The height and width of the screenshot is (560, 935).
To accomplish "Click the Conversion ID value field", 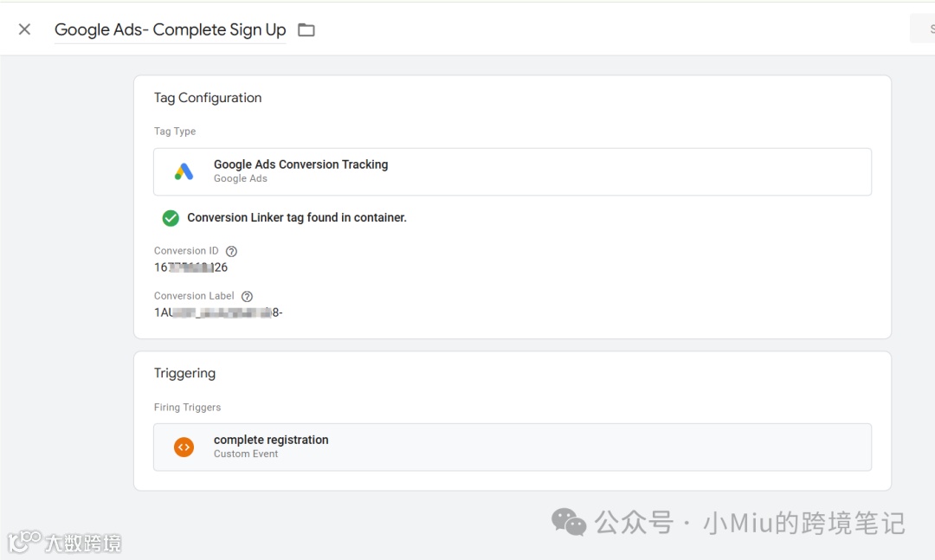I will pyautogui.click(x=190, y=267).
